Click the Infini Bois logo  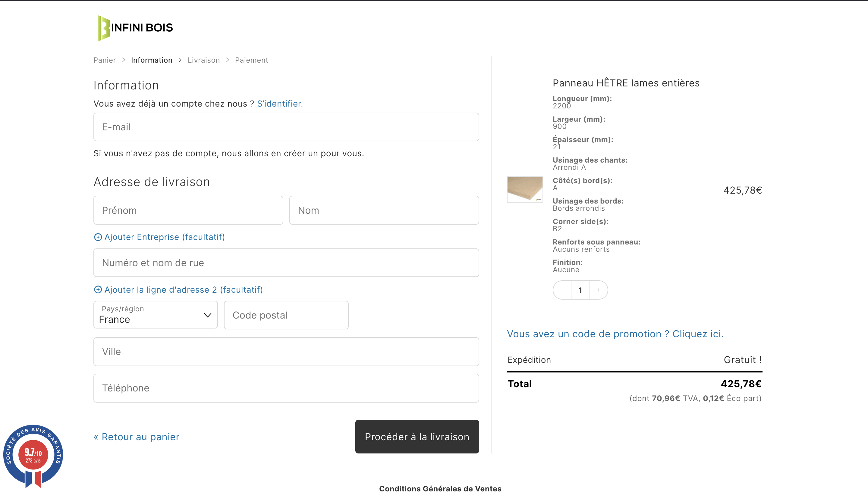(135, 28)
